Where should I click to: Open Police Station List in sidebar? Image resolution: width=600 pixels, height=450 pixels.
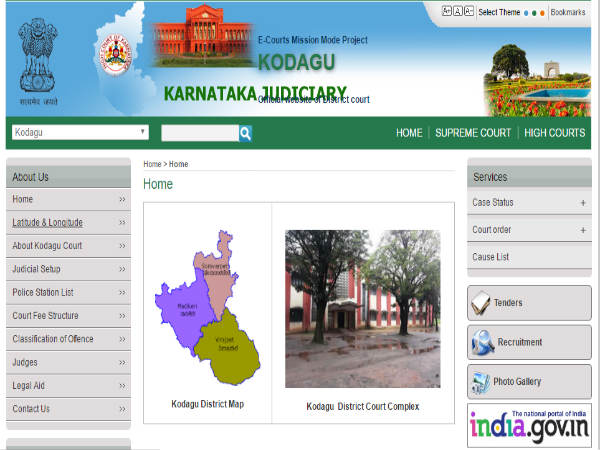[x=43, y=292]
